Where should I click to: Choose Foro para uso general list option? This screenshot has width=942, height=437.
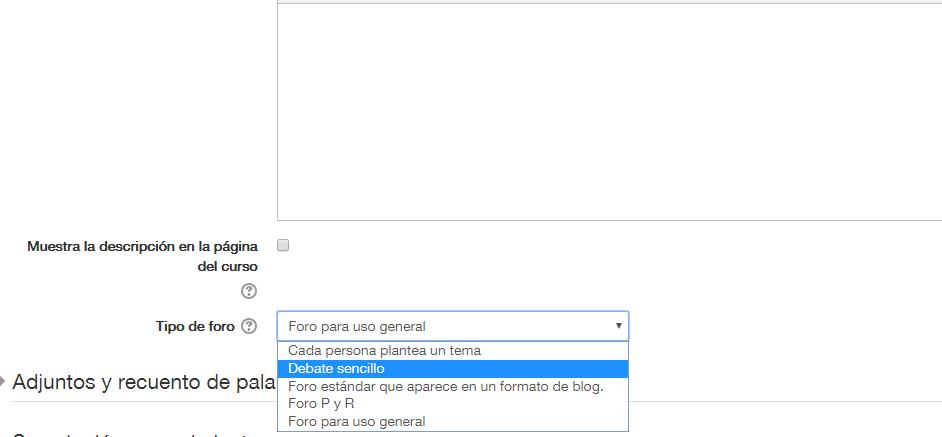[357, 422]
